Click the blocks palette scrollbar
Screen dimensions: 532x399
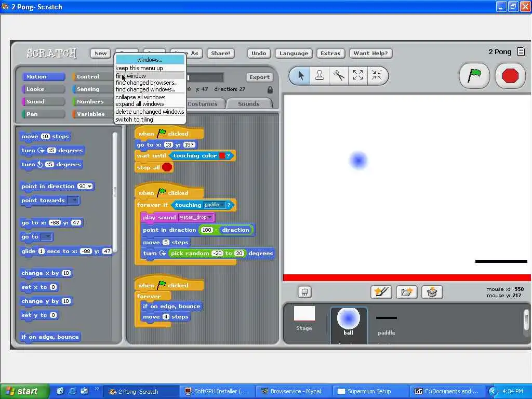115,192
